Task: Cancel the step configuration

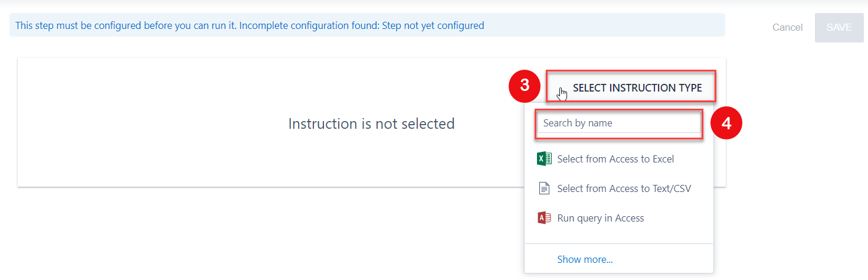Action: (787, 27)
